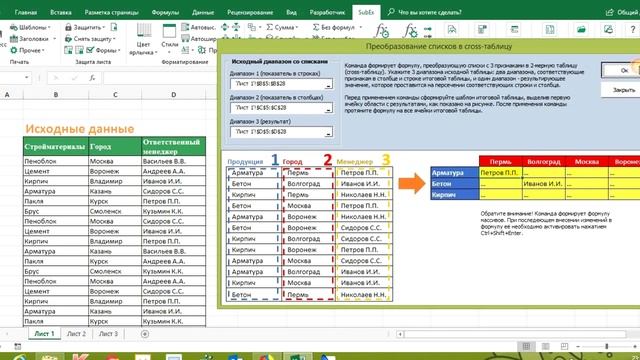Confirm the dialog with Ok button
The height and width of the screenshot is (360, 640).
pyautogui.click(x=620, y=70)
